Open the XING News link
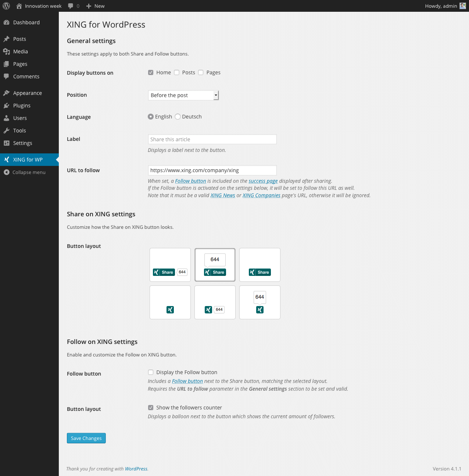This screenshot has height=476, width=469. point(223,195)
